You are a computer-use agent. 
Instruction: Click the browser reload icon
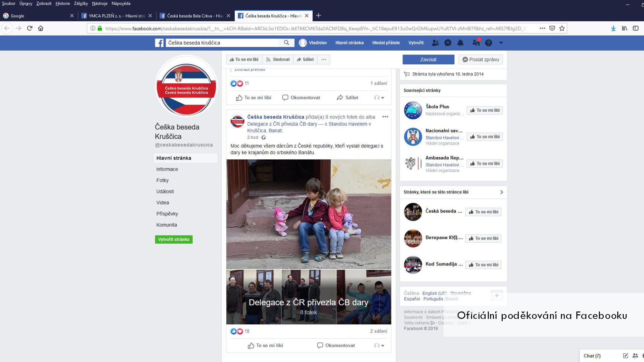tap(30, 28)
